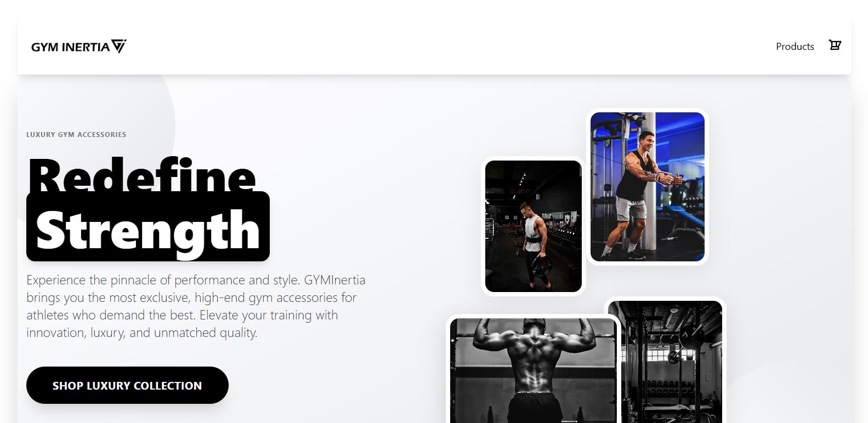Open the shopping cart icon
The width and height of the screenshot is (868, 423).
tap(835, 45)
